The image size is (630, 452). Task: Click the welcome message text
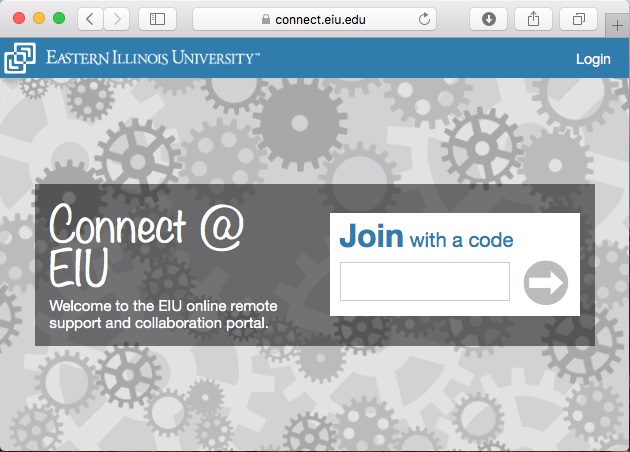click(163, 314)
